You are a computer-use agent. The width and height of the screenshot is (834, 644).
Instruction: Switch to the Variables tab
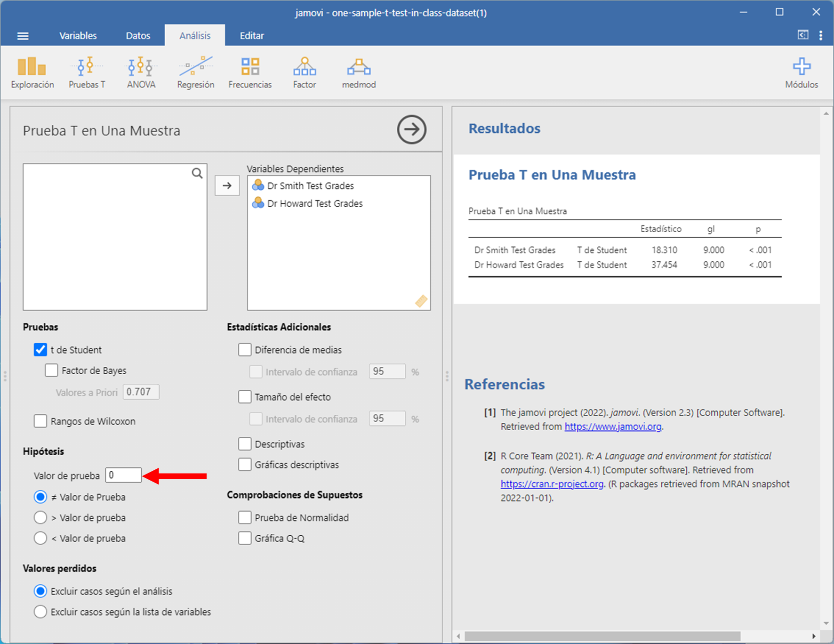(78, 36)
